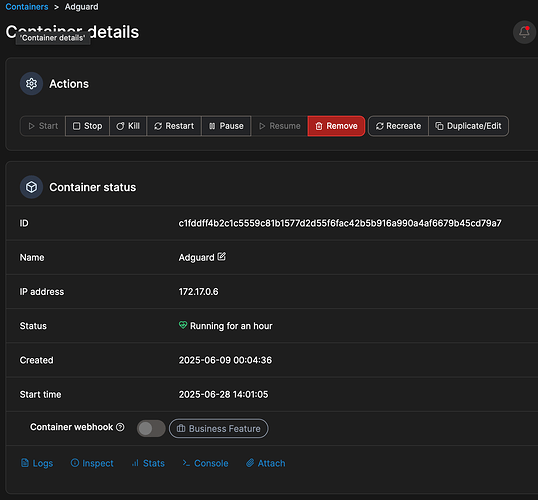The width and height of the screenshot is (538, 500).
Task: Remove the container with the red button
Action: click(x=336, y=126)
